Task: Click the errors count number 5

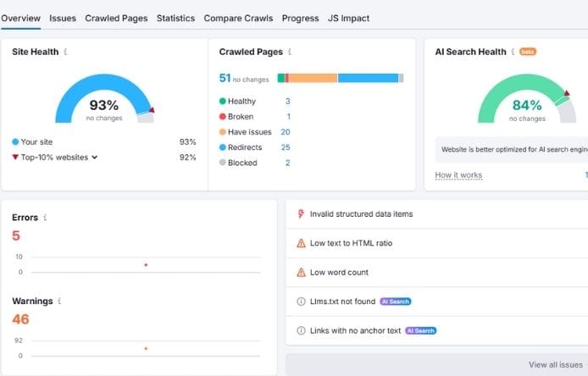Action: tap(16, 235)
